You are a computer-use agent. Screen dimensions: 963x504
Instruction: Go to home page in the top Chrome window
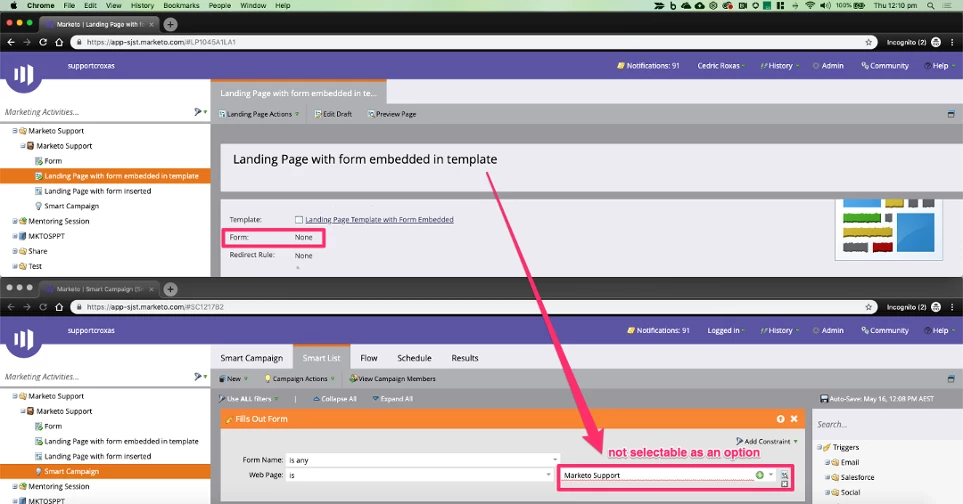coord(59,42)
